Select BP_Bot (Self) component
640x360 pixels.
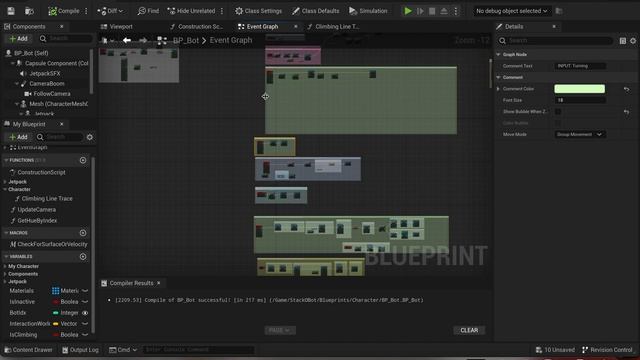tap(31, 53)
